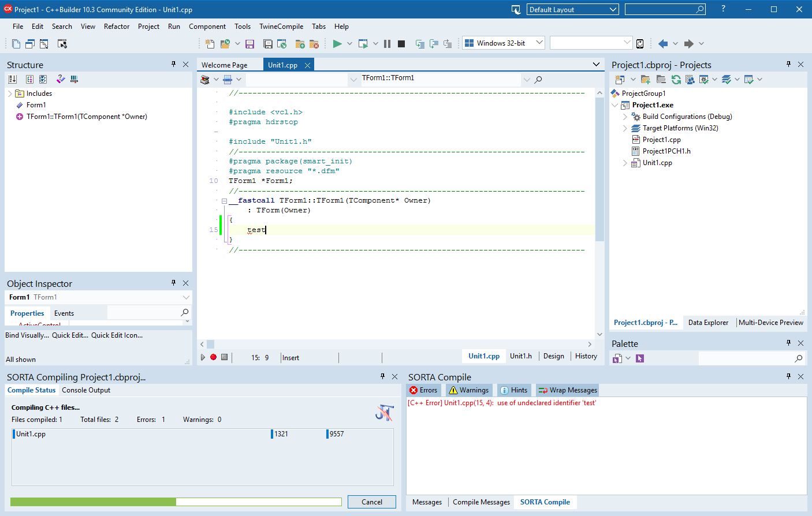Expand the Unit1.cpp project node
Image resolution: width=812 pixels, height=516 pixels.
point(625,163)
